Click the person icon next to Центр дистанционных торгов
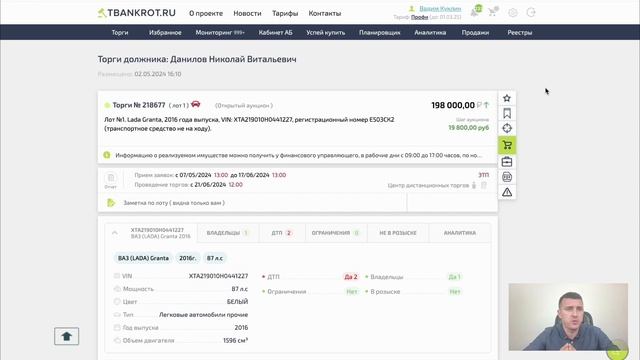This screenshot has height=360, width=640. (474, 185)
